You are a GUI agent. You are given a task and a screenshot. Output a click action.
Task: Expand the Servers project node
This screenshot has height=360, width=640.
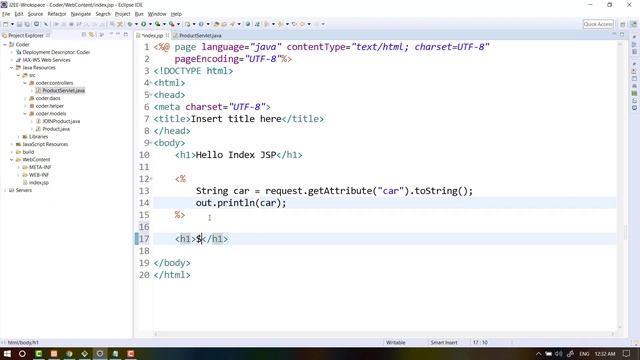pyautogui.click(x=5, y=190)
